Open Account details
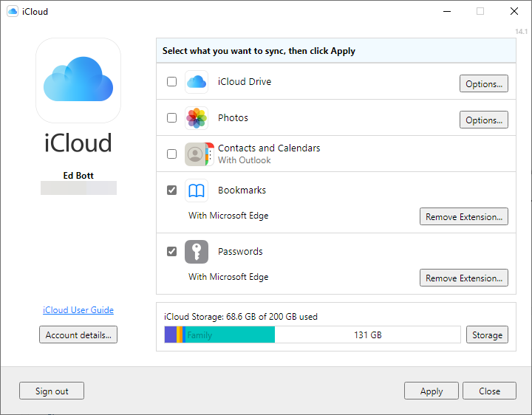This screenshot has height=415, width=532. [x=78, y=335]
